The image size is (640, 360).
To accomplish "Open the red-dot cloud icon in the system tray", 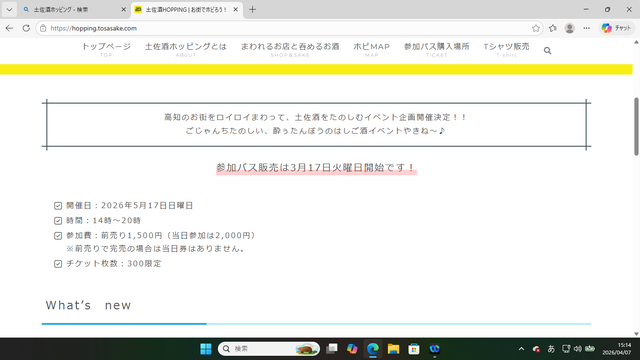I will tap(536, 349).
